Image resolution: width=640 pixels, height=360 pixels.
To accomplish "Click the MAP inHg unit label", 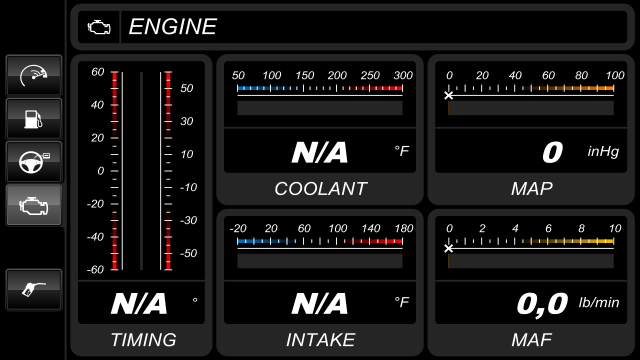I will click(603, 151).
